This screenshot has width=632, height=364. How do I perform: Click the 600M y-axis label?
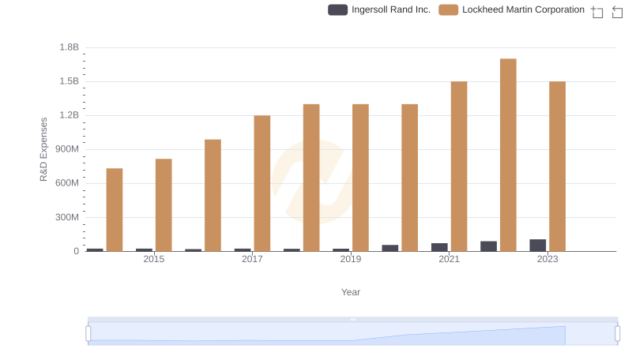tap(67, 183)
